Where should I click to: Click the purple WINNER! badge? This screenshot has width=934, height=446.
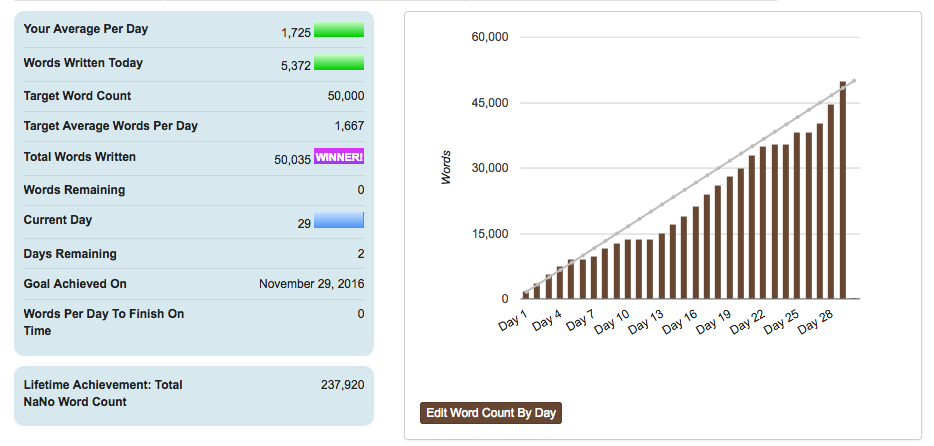point(339,157)
